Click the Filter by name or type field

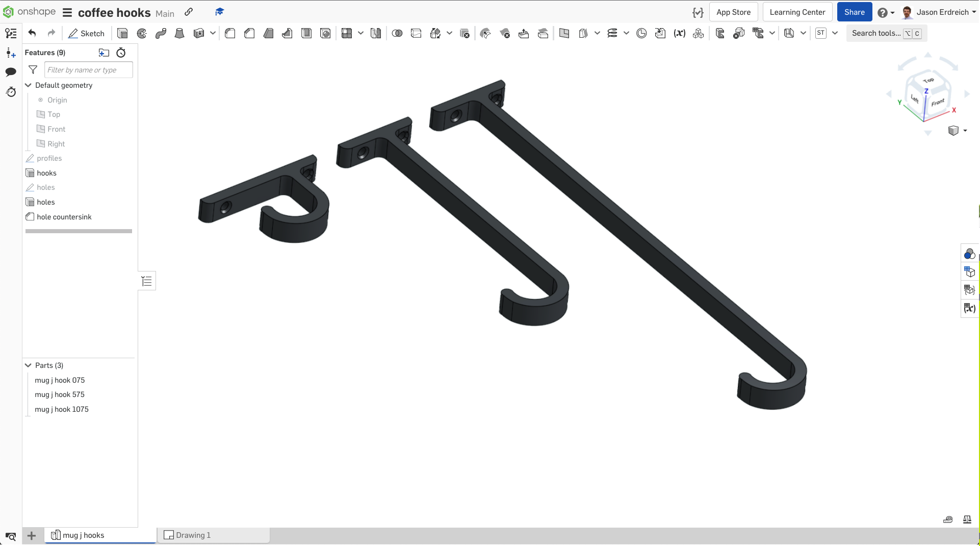pos(88,69)
